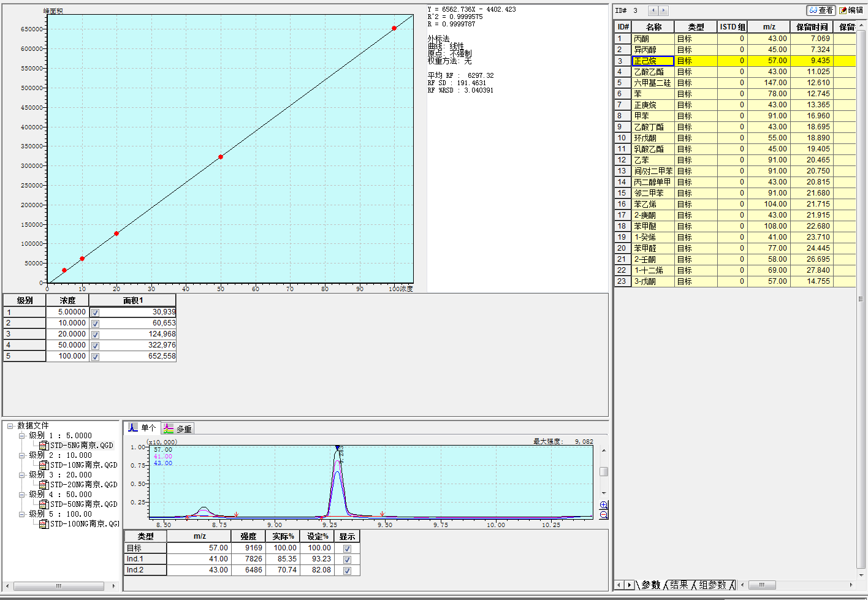Uncheck level 3 area 124,968 checkbox
Screen dimensions: 868x600
95,335
